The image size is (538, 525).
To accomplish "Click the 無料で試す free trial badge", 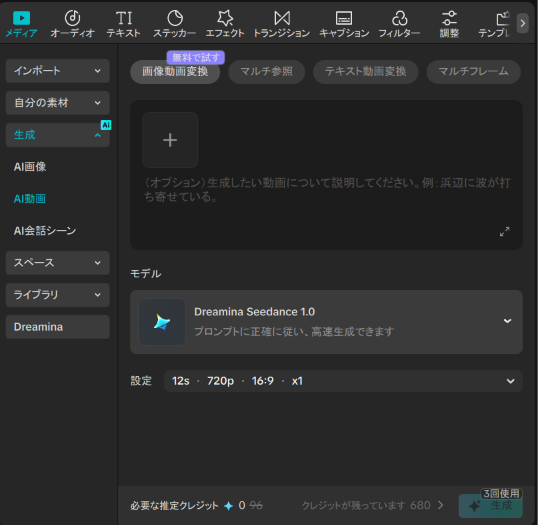I will click(x=196, y=57).
